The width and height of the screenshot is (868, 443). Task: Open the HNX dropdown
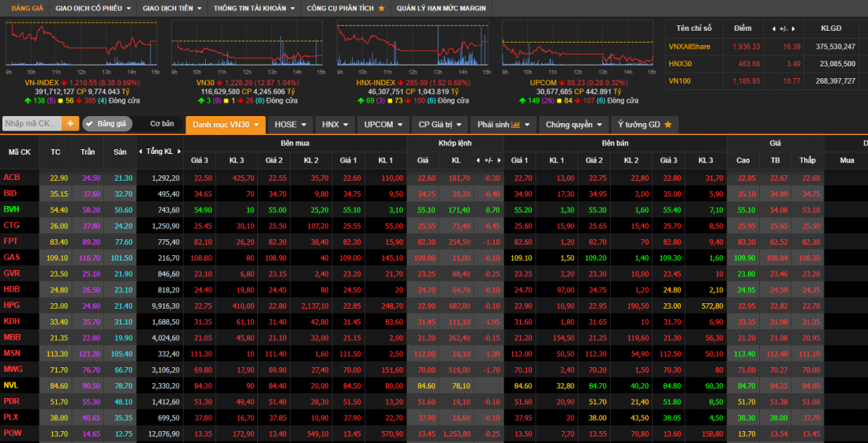click(x=335, y=125)
